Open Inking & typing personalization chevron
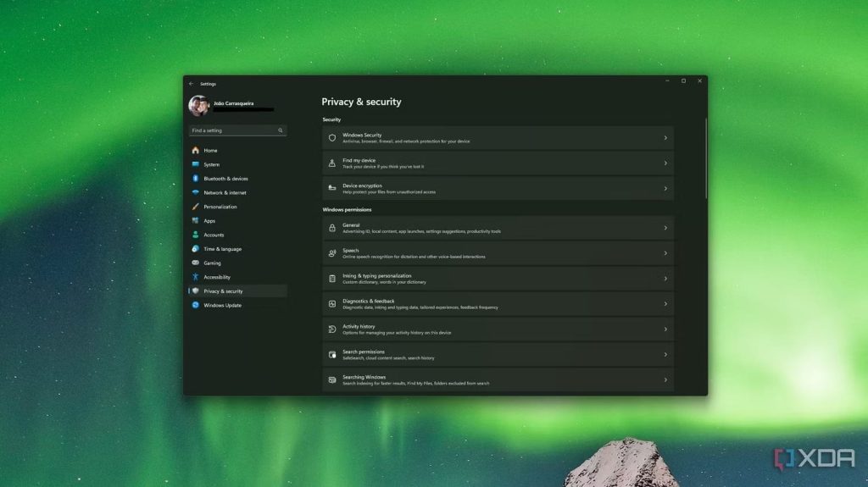Screen dimensions: 868x487 [665, 279]
